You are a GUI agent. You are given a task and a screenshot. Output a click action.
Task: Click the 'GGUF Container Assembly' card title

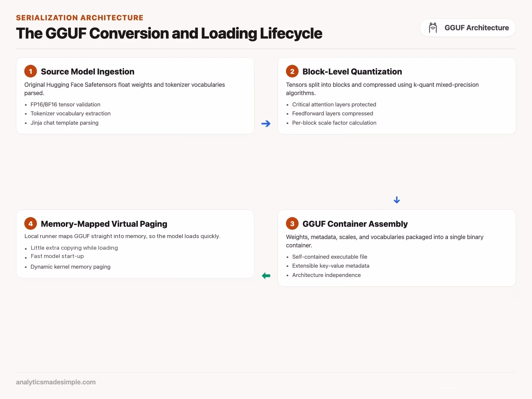click(x=355, y=224)
